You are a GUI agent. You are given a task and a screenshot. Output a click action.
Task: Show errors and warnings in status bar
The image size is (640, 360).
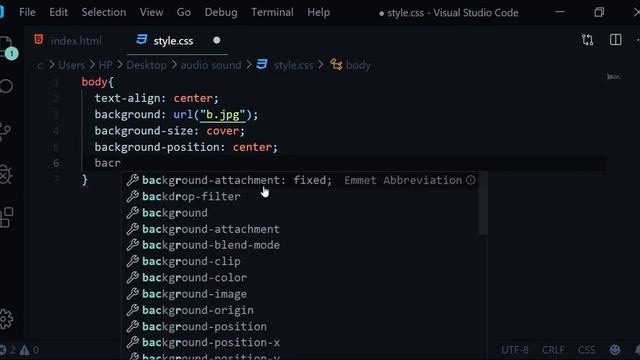(20, 350)
